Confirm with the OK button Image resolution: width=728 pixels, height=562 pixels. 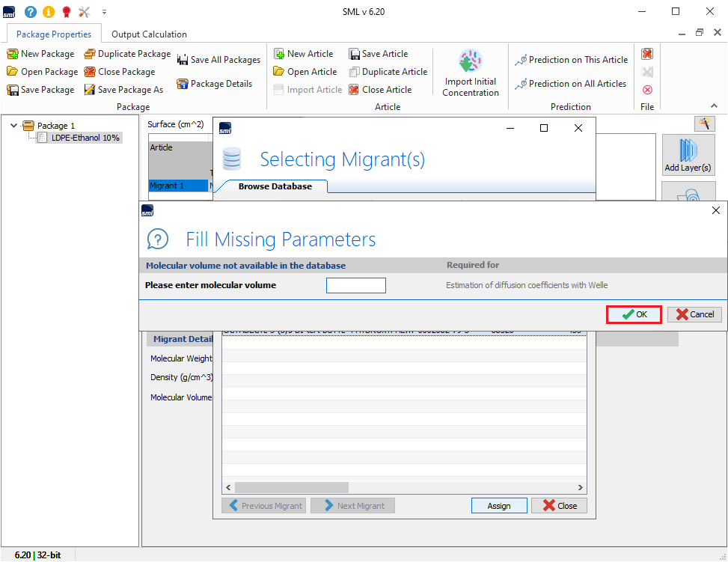click(x=634, y=314)
